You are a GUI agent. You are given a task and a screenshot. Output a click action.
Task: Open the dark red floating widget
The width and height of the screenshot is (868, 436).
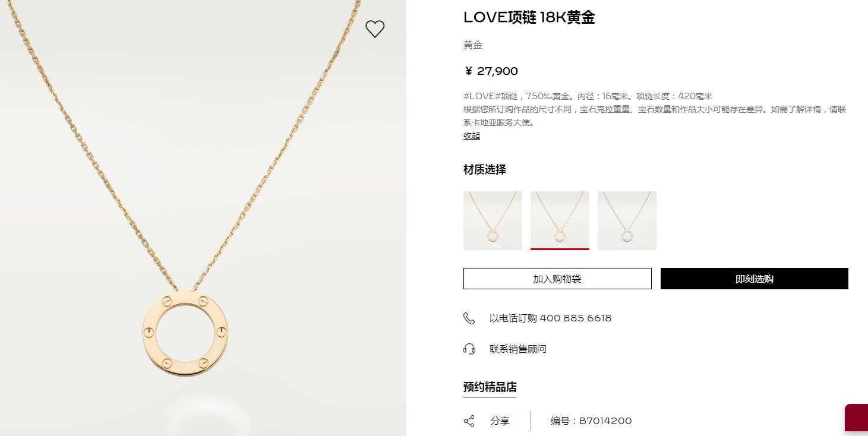[x=856, y=419]
